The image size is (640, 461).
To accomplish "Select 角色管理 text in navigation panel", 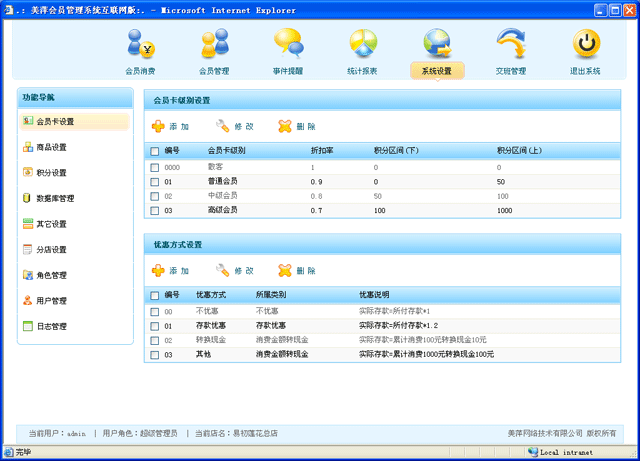I will point(51,275).
